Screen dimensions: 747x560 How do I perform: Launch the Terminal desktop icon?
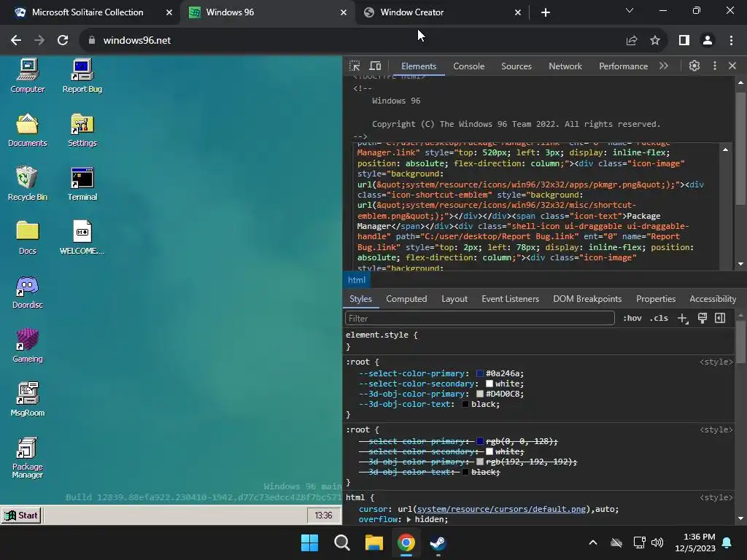pos(82,184)
